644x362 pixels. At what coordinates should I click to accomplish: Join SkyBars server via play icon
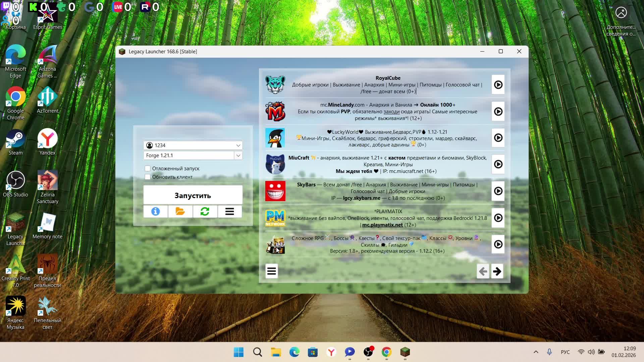tap(498, 191)
